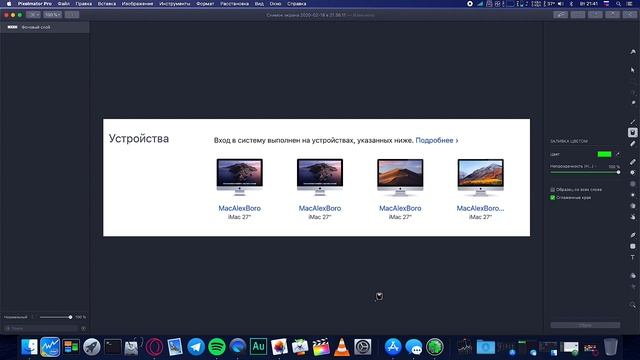640x360 pixels.
Task: Open the 'Расстановка' menu
Action: 234,4
